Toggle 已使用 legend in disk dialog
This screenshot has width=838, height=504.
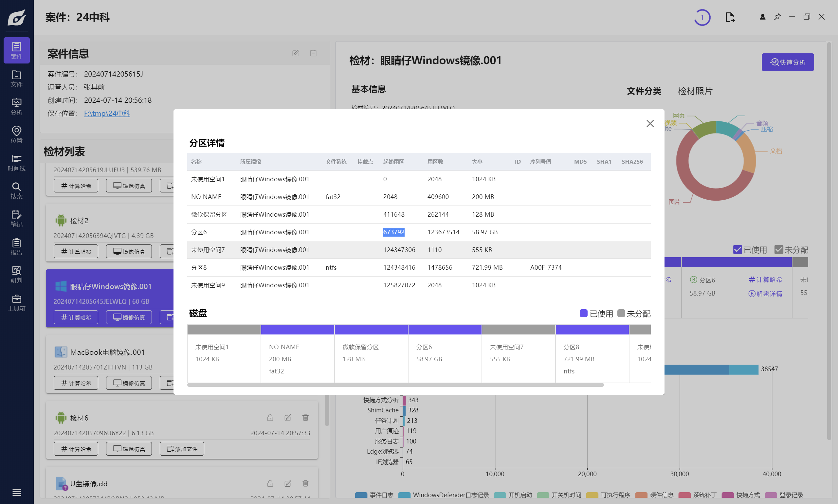(x=596, y=314)
